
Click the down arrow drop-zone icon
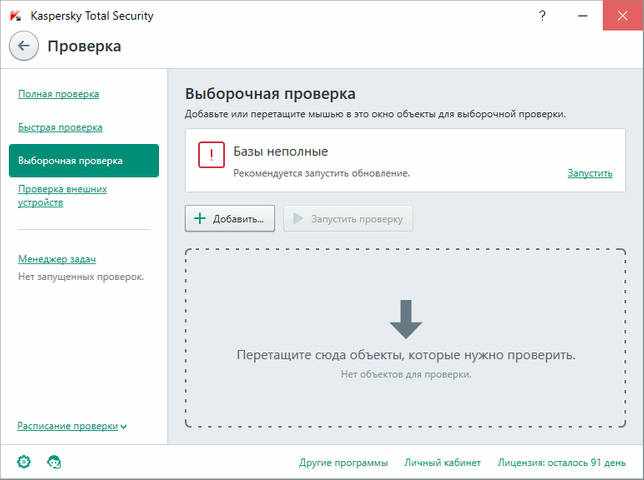406,319
